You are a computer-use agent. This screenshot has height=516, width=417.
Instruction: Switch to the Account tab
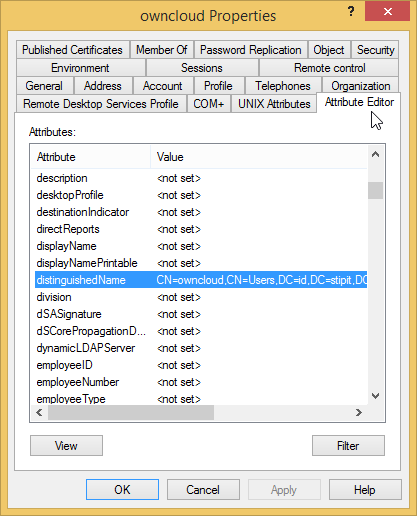point(163,86)
